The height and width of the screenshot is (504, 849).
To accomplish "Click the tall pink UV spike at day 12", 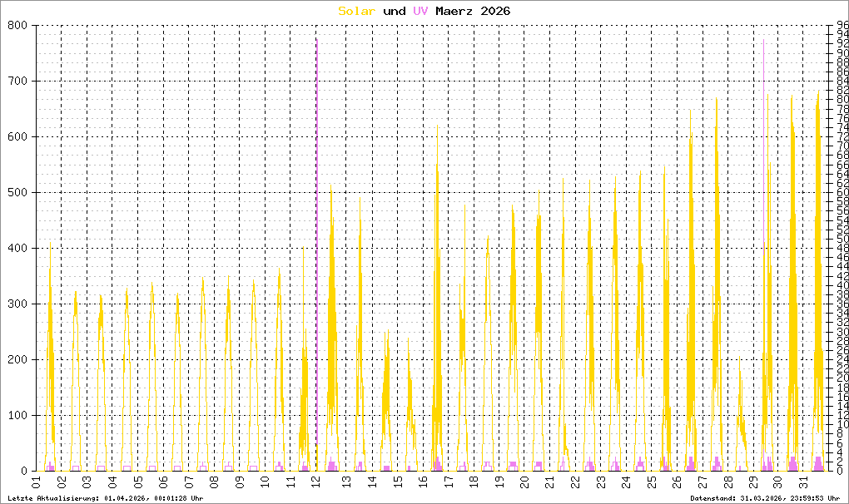I will pyautogui.click(x=317, y=244).
